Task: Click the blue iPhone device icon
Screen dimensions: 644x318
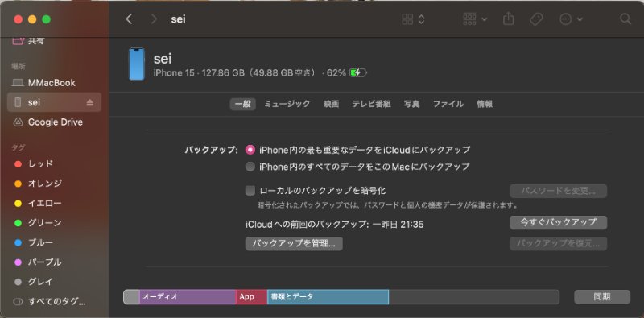Action: 136,64
